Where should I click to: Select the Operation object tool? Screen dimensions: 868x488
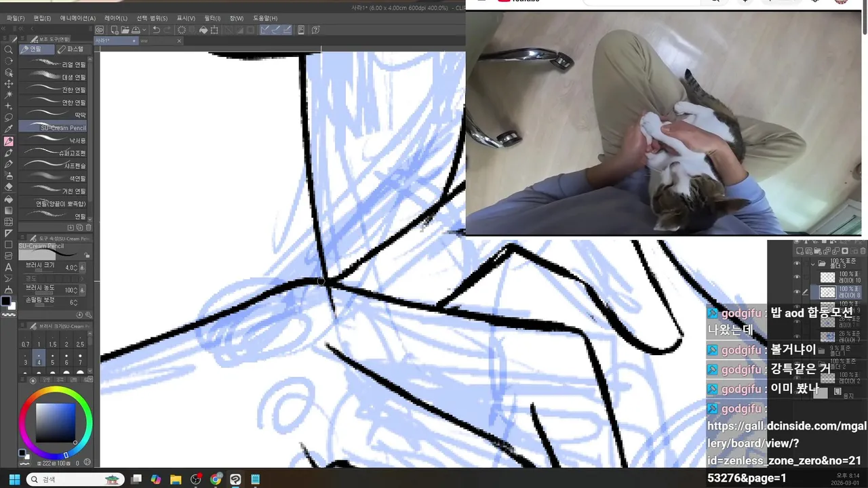9,73
